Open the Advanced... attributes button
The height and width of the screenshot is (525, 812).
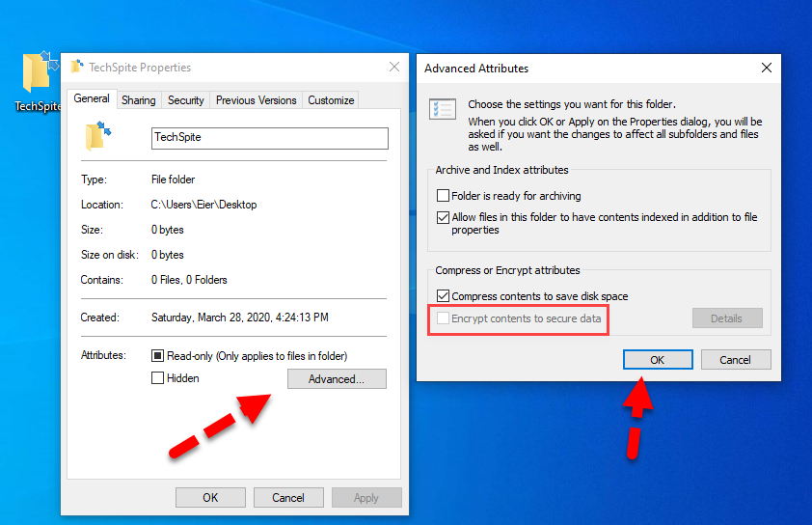point(337,379)
